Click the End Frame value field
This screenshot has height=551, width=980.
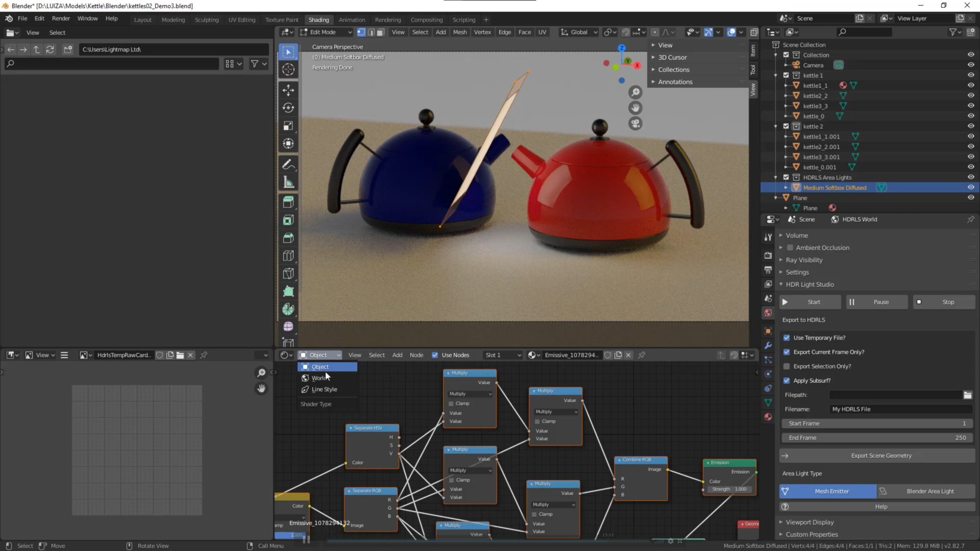click(877, 437)
